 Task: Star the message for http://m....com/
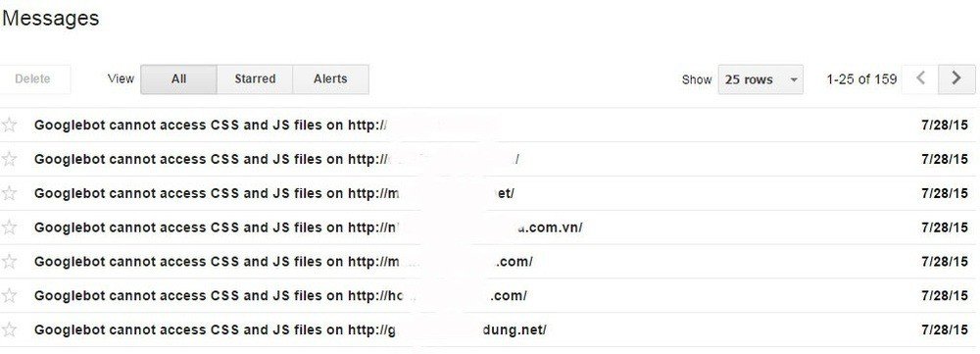9,262
